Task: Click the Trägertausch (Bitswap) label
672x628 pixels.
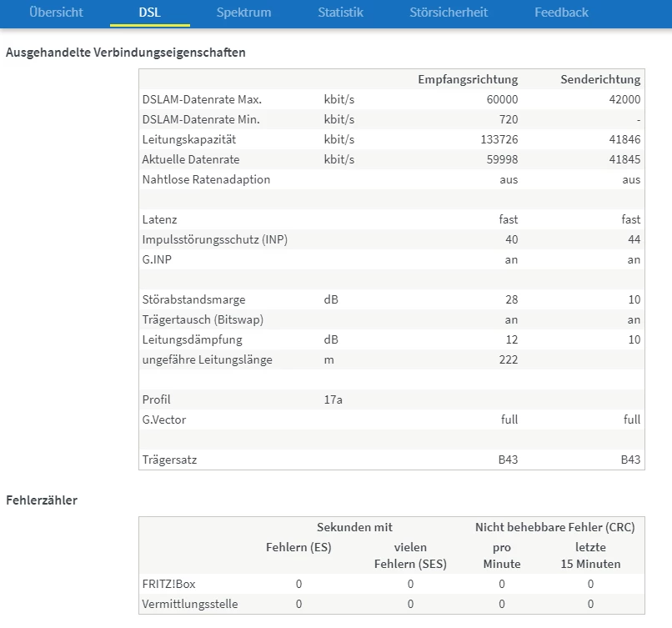Action: 201,319
